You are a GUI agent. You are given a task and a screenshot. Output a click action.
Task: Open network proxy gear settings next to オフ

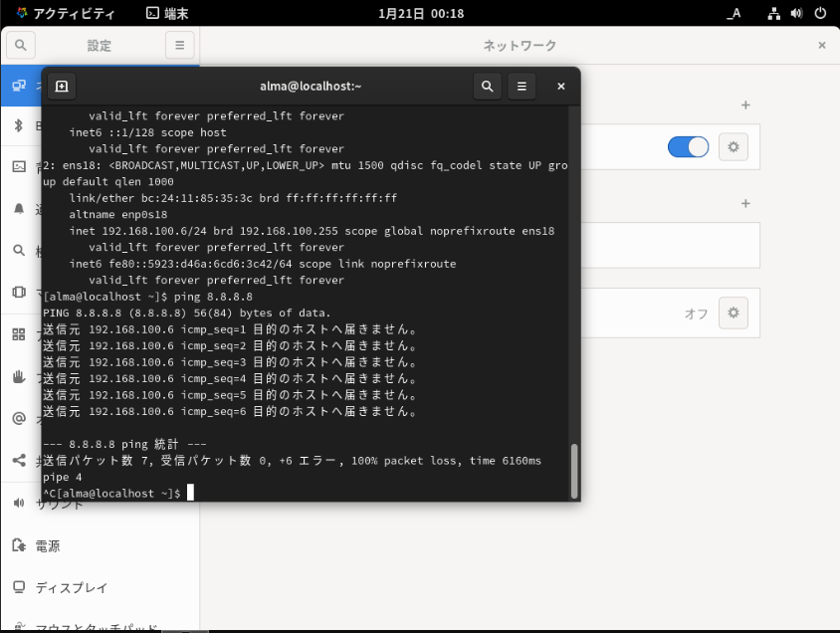[734, 313]
